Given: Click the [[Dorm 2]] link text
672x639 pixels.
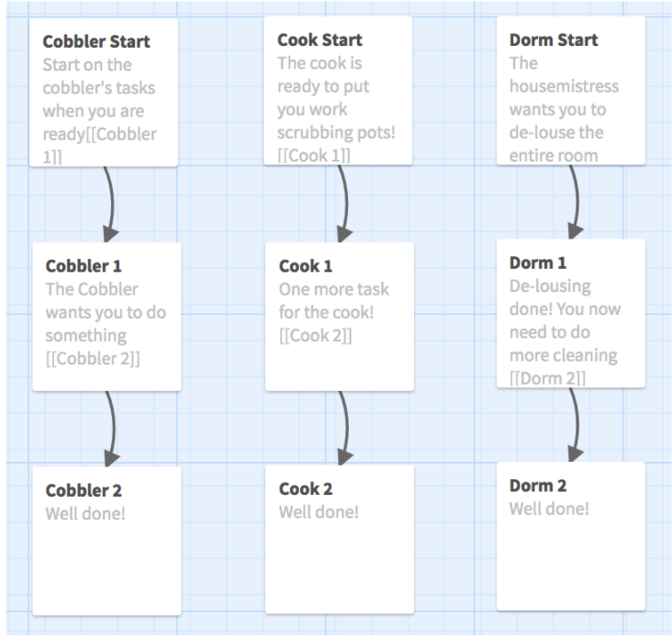Looking at the screenshot, I should (x=547, y=377).
